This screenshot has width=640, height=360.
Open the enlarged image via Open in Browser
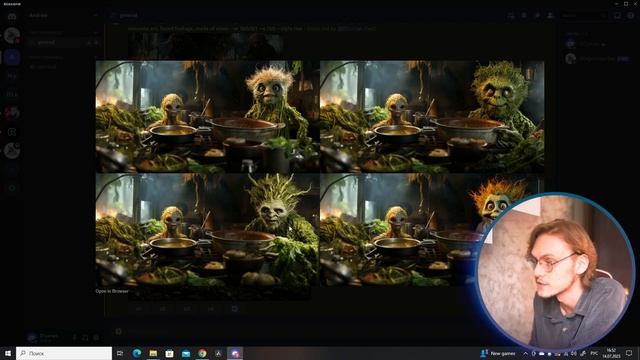[112, 291]
